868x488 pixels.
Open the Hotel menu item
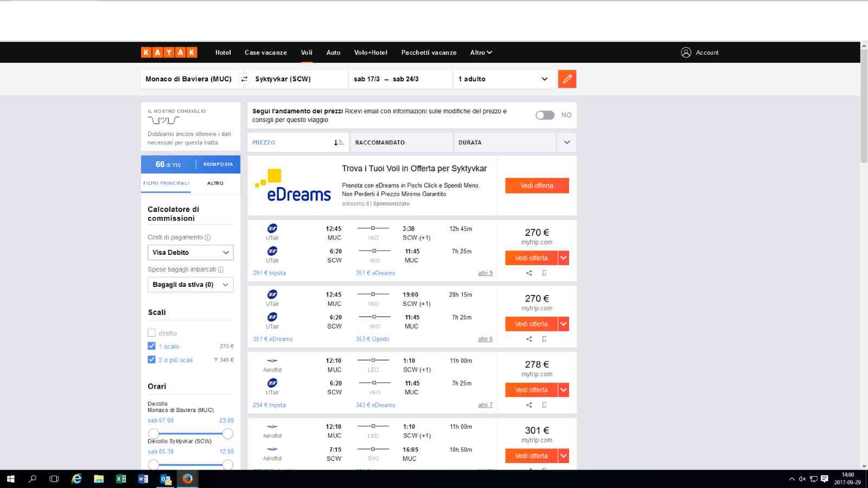click(223, 53)
